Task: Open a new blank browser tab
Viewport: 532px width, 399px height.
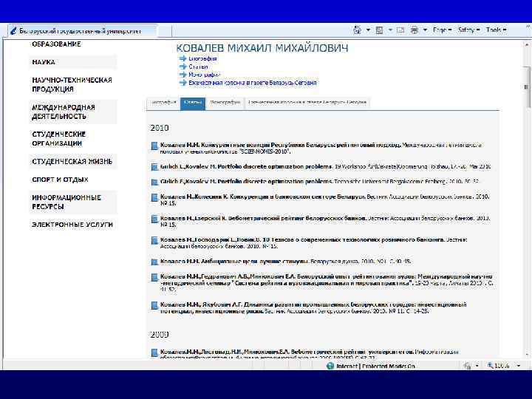Action: [165, 31]
